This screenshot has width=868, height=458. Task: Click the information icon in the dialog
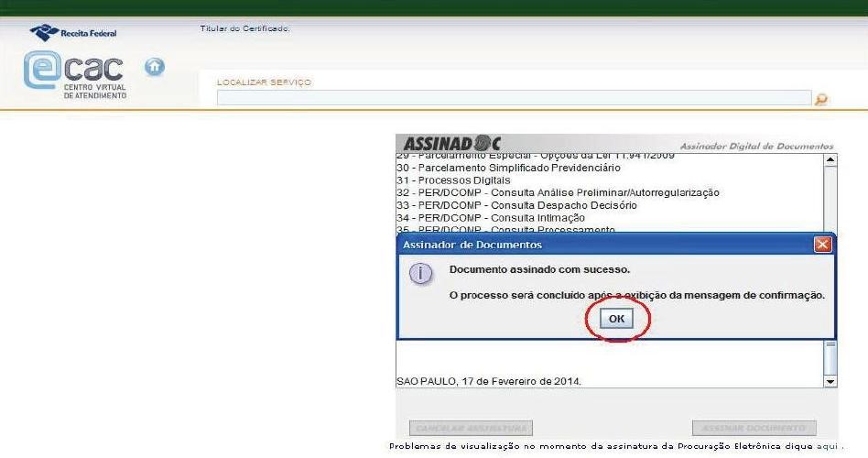click(420, 274)
